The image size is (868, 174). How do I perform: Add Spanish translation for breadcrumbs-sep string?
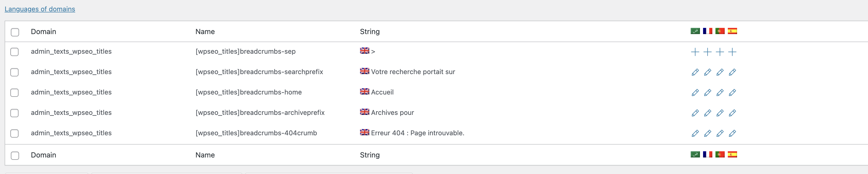pos(732,52)
